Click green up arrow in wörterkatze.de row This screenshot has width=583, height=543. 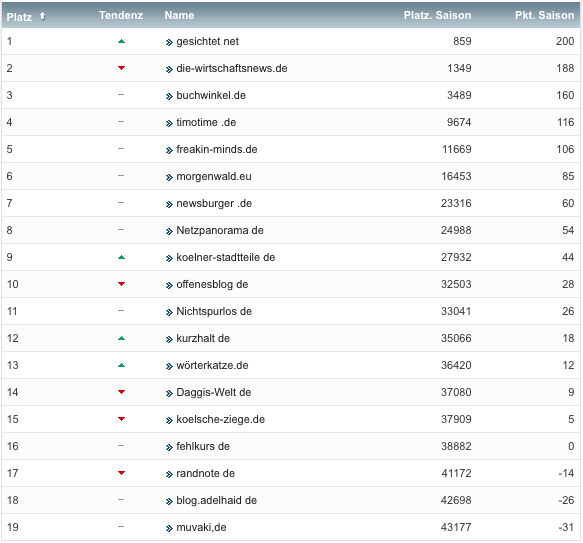pos(121,365)
